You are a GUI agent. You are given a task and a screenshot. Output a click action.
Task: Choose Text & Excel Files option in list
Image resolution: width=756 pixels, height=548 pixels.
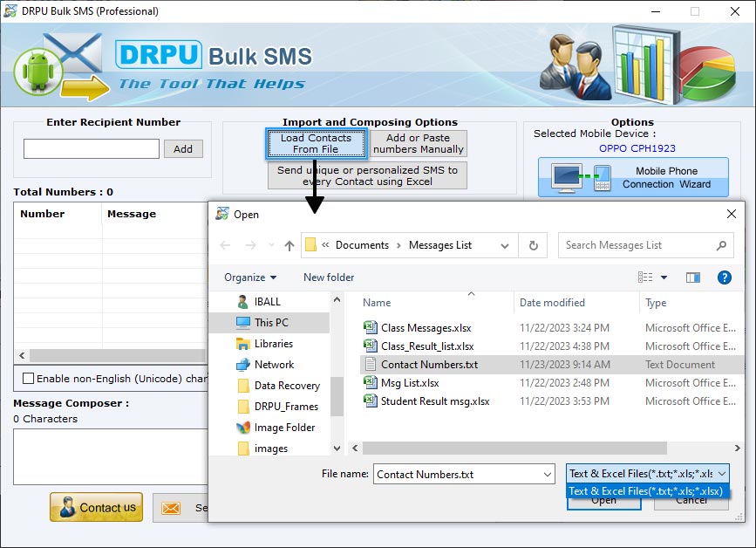646,491
